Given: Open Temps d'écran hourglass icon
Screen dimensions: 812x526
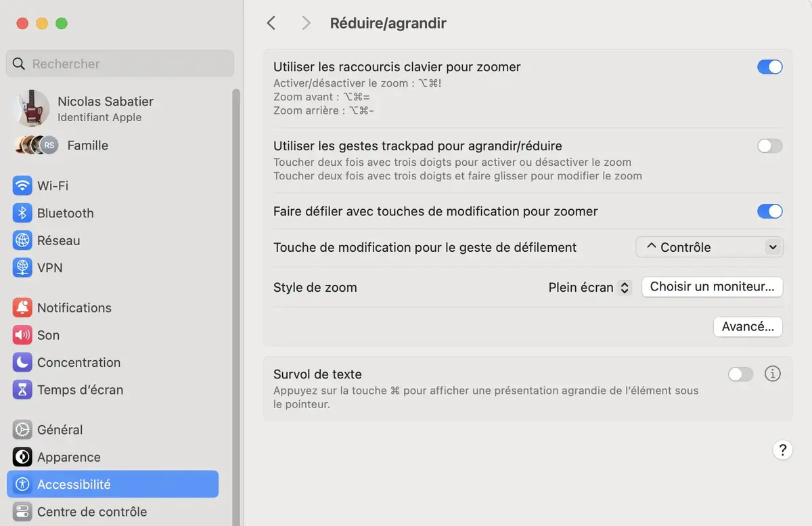Looking at the screenshot, I should pyautogui.click(x=22, y=390).
